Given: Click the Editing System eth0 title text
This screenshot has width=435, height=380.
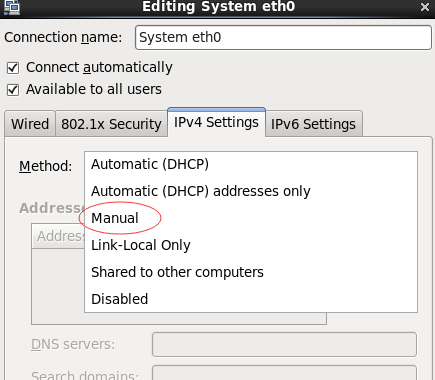Looking at the screenshot, I should 219,7.
